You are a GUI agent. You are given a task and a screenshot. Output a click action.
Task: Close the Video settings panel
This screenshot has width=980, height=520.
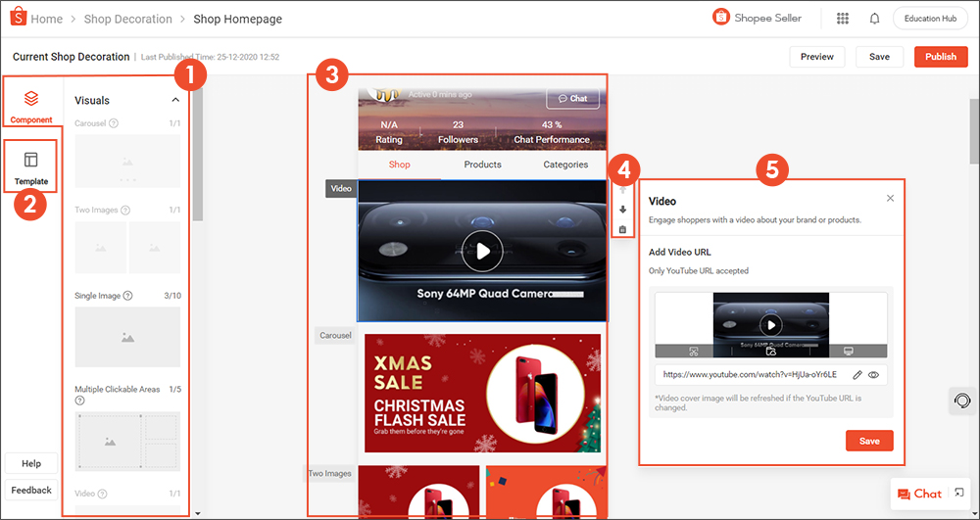pos(890,199)
